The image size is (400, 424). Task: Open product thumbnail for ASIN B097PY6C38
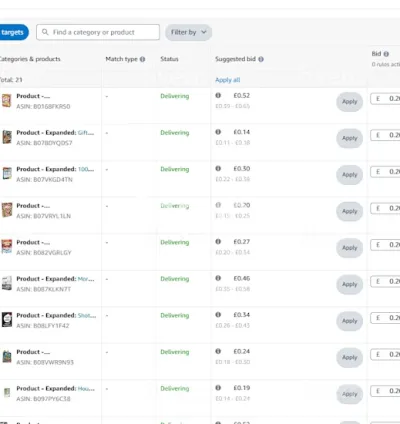[7, 393]
